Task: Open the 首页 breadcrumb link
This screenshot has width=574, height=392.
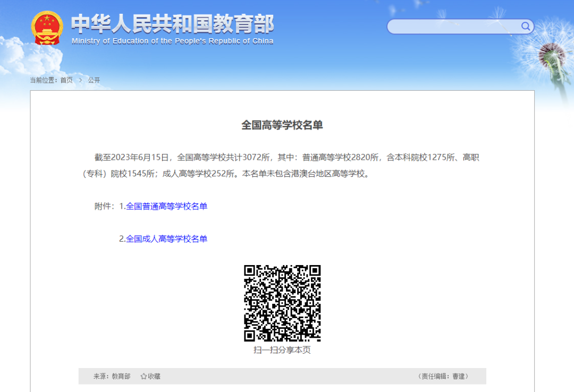Action: [66, 80]
